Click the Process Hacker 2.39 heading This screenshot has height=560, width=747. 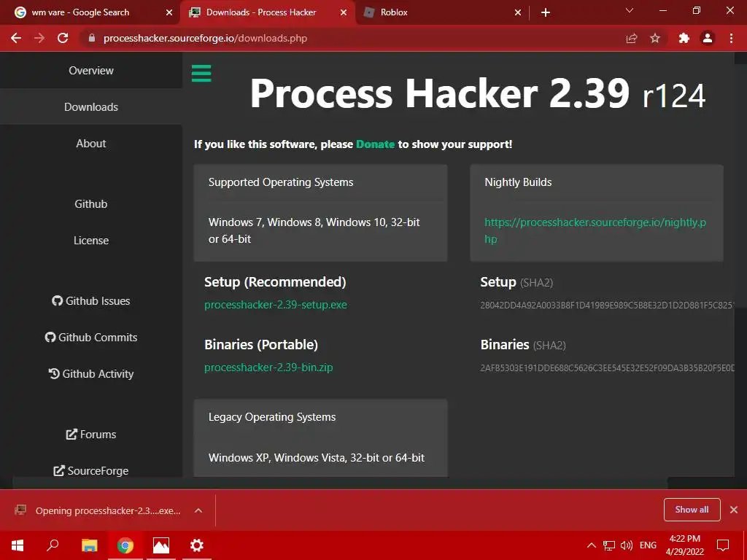(477, 94)
